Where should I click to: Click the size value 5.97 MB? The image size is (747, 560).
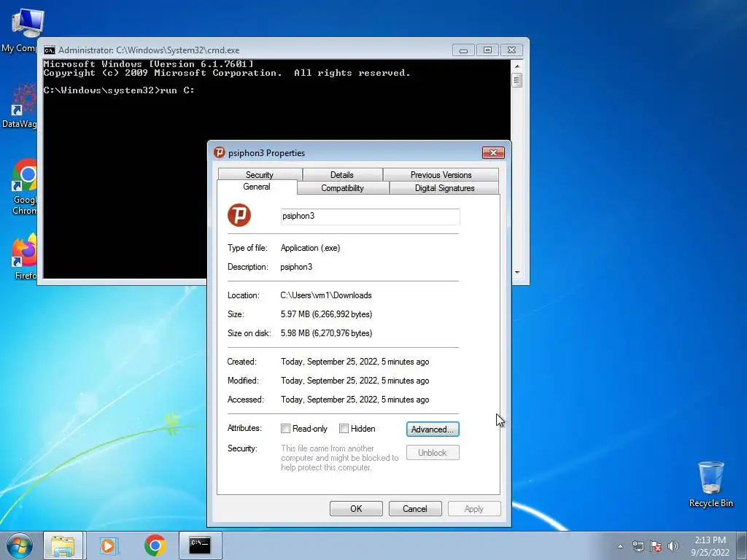point(326,314)
